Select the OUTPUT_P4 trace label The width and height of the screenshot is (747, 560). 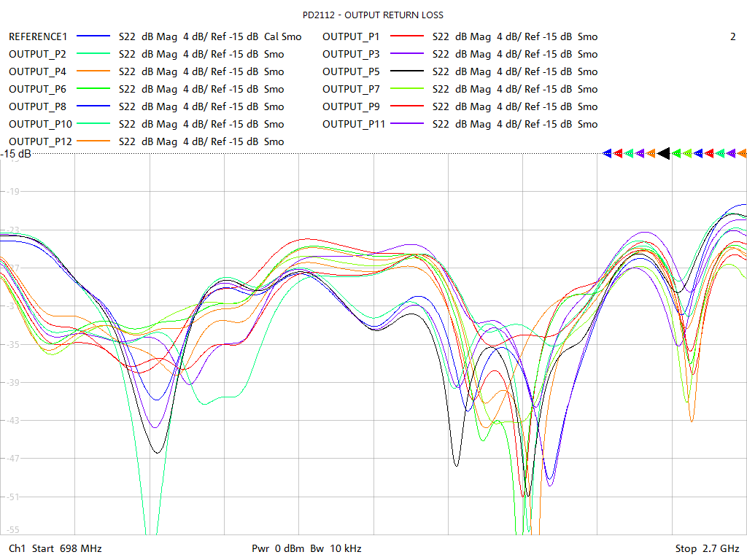[38, 72]
